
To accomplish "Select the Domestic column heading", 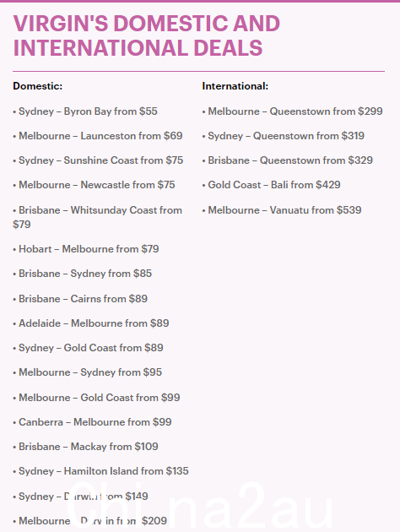I will click(x=38, y=86).
